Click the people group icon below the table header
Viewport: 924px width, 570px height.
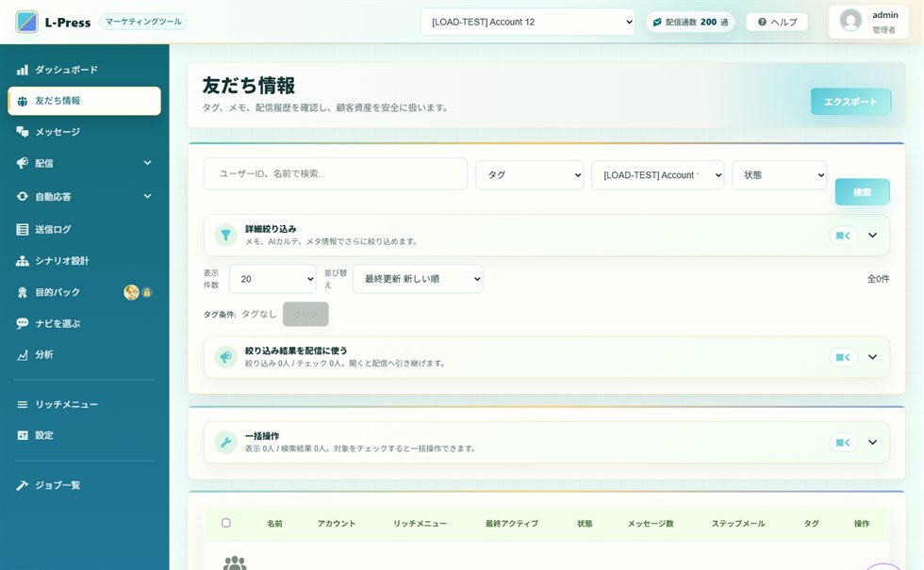click(x=235, y=562)
